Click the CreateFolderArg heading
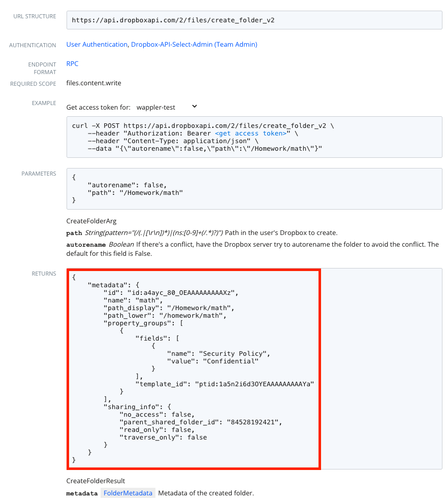Screen dimensions: 445x504 click(x=91, y=221)
